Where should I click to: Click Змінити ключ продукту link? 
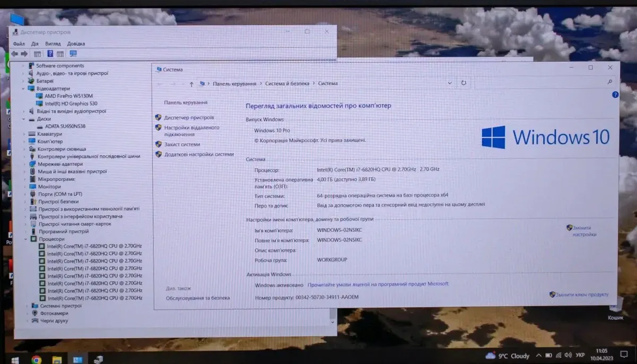click(x=582, y=294)
